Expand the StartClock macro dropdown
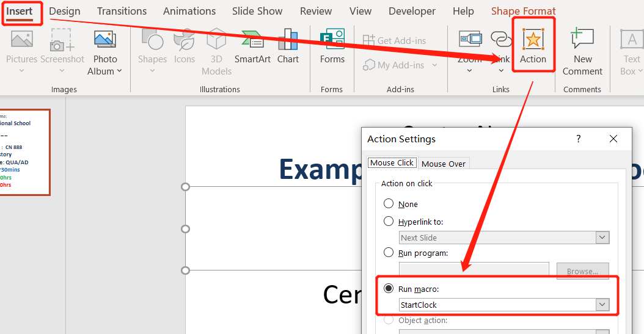 coord(602,305)
